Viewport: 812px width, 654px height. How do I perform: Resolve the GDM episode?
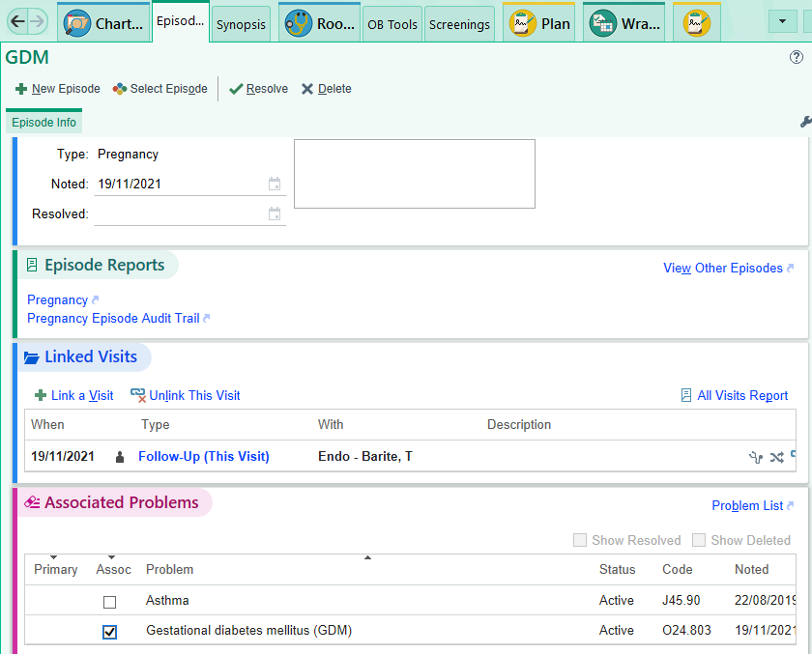258,89
